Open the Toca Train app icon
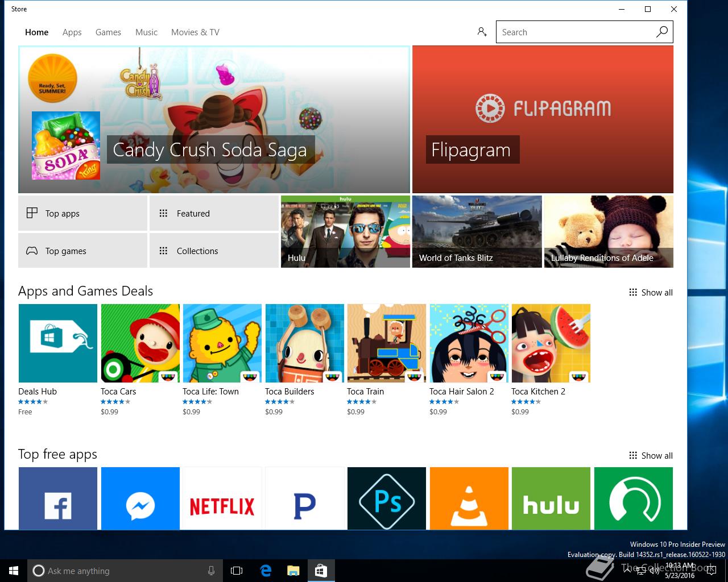Viewport: 728px width, 582px height. click(x=387, y=343)
